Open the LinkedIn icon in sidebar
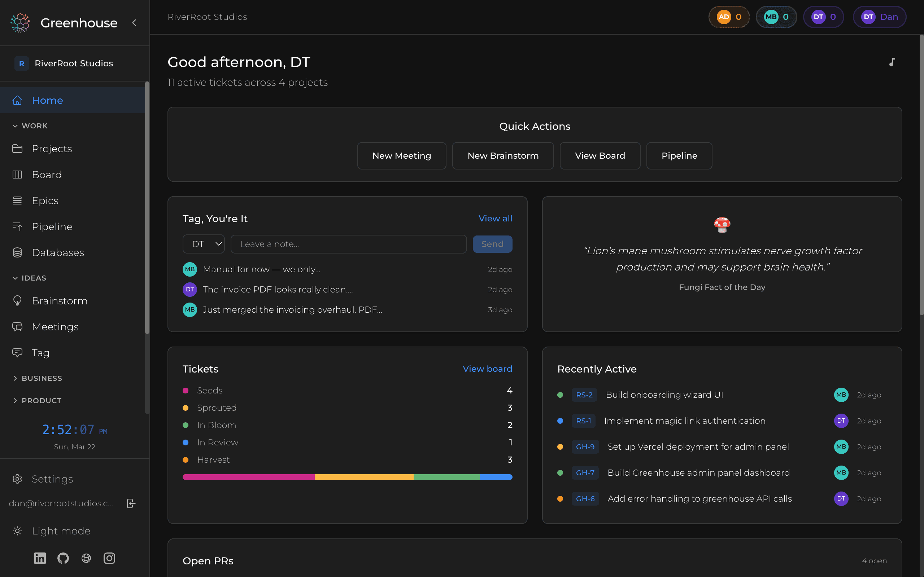The image size is (924, 577). click(x=40, y=558)
